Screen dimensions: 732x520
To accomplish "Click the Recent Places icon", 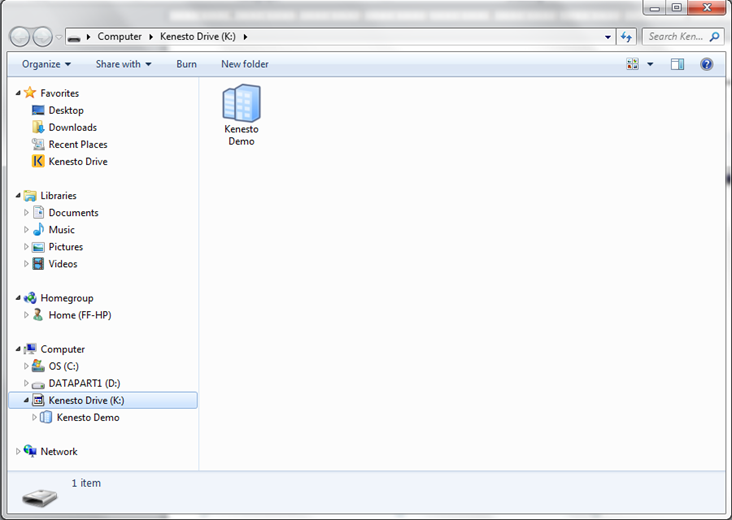I will click(38, 144).
